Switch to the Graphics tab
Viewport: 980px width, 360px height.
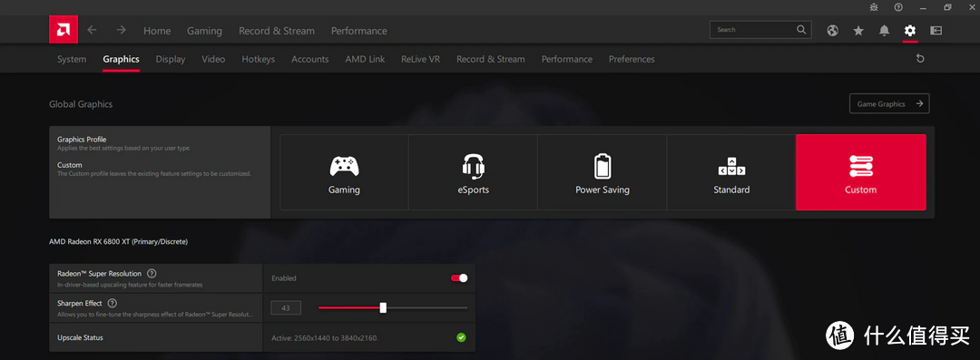click(x=122, y=59)
